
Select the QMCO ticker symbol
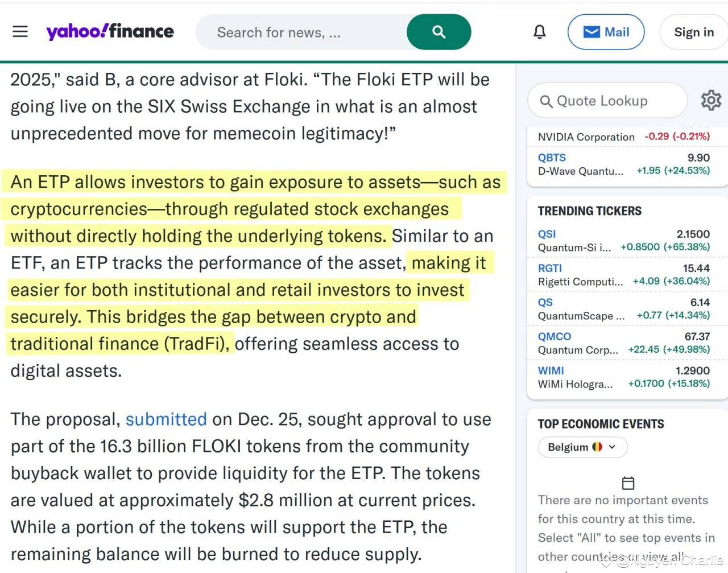coord(555,336)
